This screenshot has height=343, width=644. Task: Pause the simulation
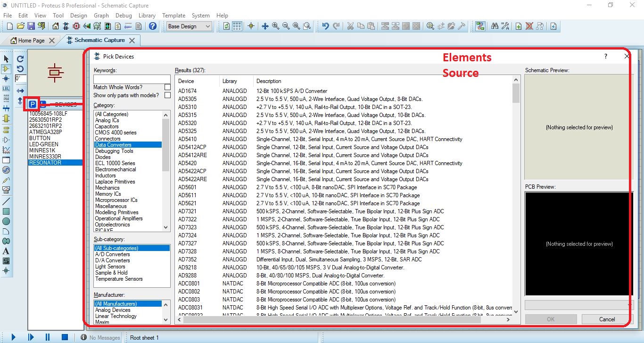48,337
